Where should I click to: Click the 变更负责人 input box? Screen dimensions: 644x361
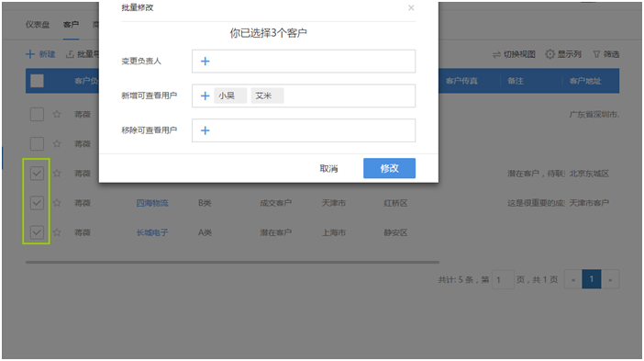click(x=304, y=62)
